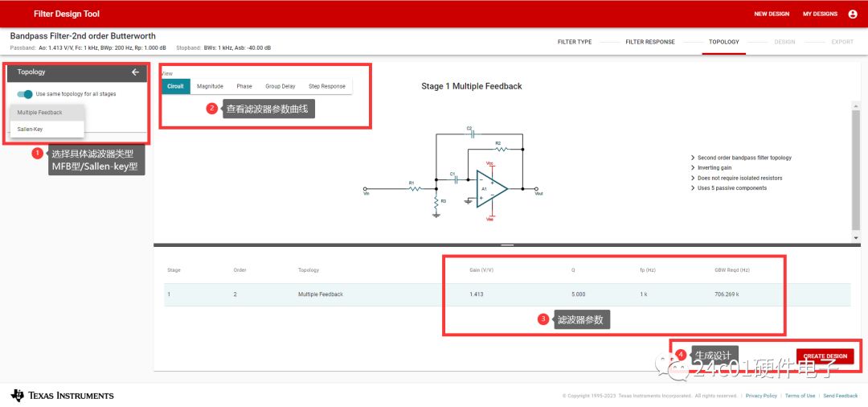Viewport: 868px width, 407px height.
Task: Go to the TOPOLOGY step
Action: click(x=724, y=42)
